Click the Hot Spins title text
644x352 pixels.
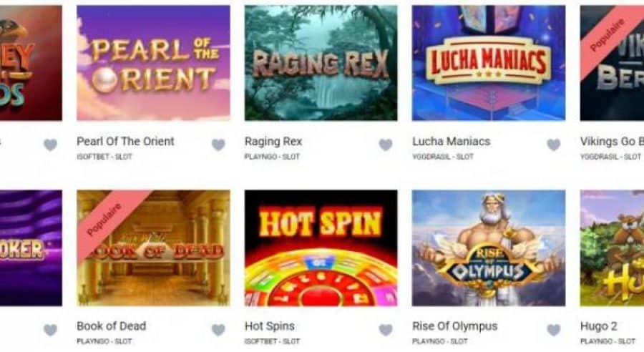pyautogui.click(x=270, y=326)
